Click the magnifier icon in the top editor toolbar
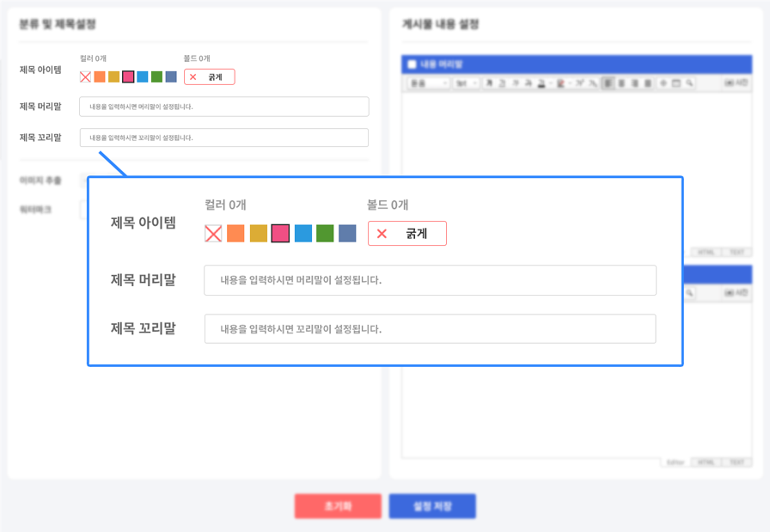 pyautogui.click(x=689, y=83)
